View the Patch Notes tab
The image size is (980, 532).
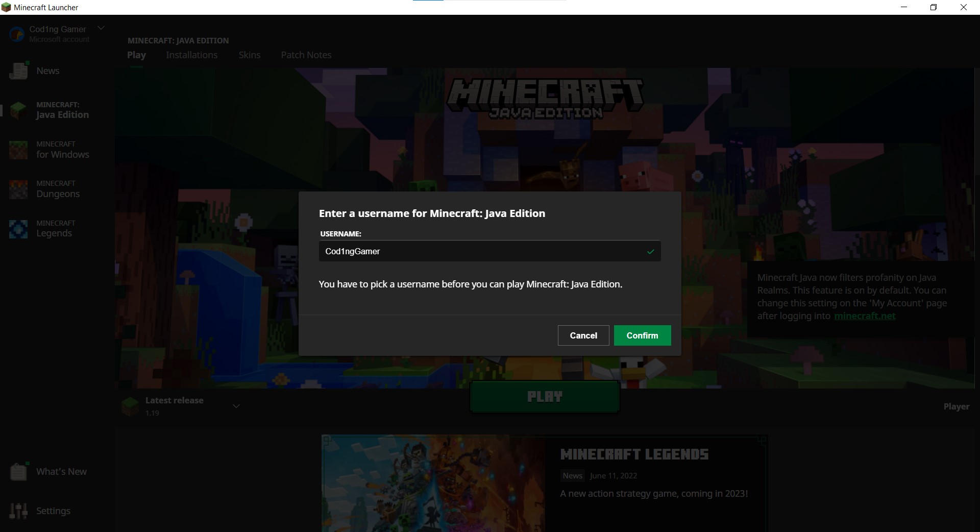(x=306, y=55)
